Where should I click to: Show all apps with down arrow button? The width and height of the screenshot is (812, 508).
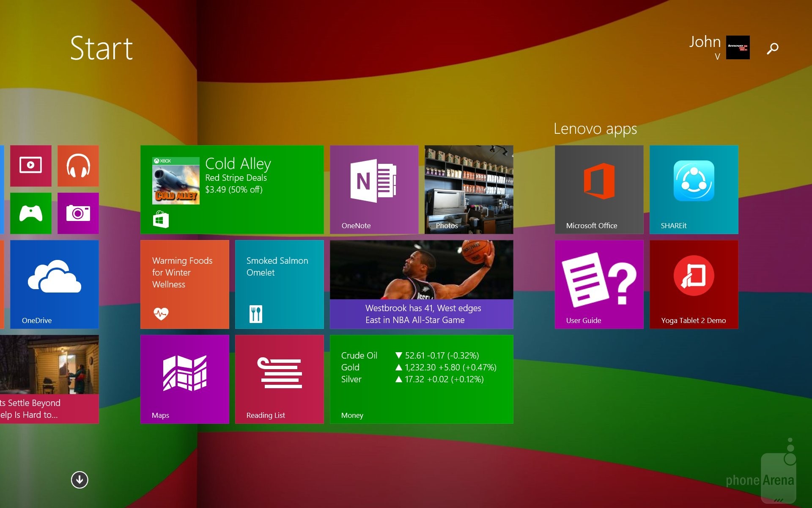[80, 480]
